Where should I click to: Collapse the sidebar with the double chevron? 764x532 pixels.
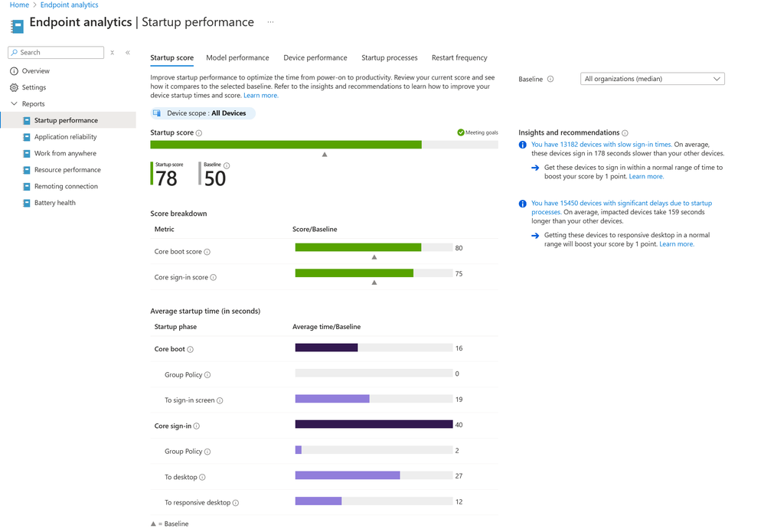(x=128, y=53)
